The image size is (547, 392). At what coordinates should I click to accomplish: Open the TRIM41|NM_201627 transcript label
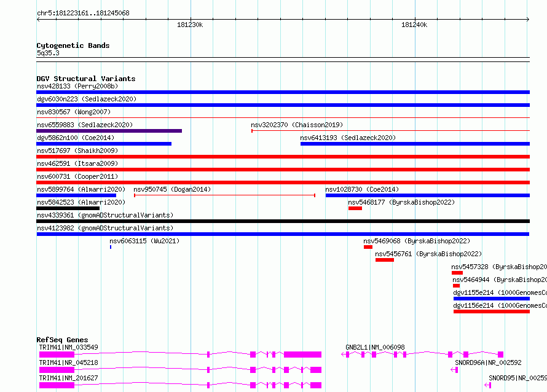point(68,378)
